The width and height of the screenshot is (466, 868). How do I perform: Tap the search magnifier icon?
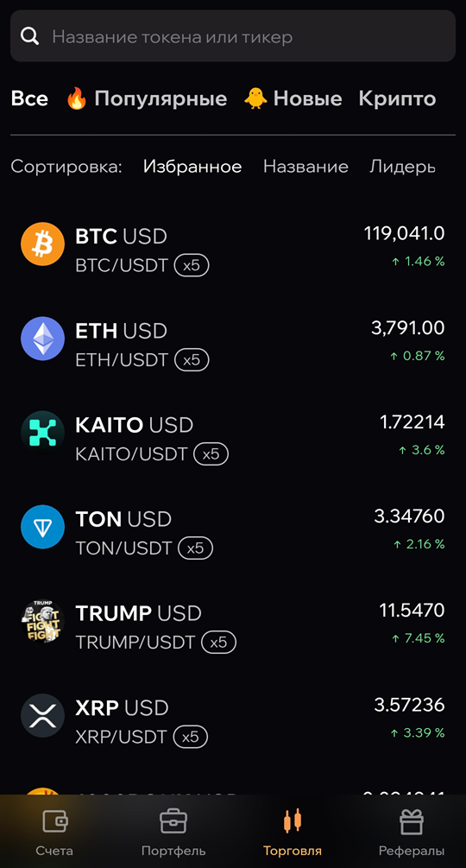pos(30,36)
